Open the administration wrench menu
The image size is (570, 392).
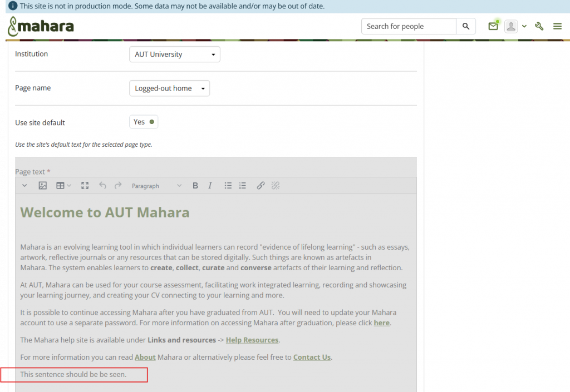point(539,26)
